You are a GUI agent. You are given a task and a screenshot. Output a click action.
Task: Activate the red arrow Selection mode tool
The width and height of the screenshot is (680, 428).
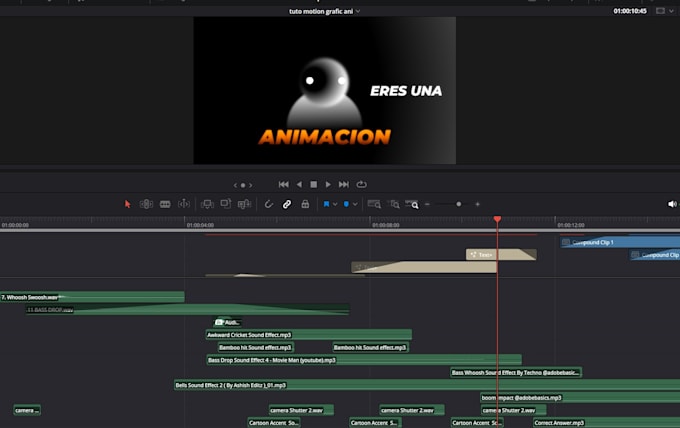pyautogui.click(x=128, y=204)
